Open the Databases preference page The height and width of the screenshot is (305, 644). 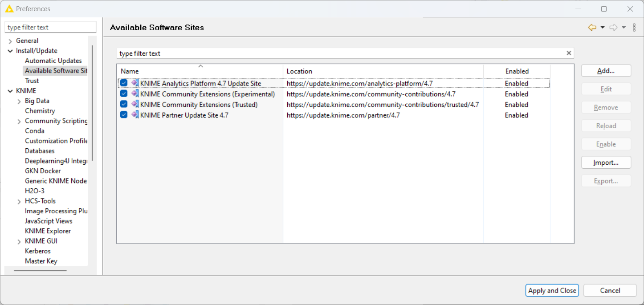click(x=40, y=151)
